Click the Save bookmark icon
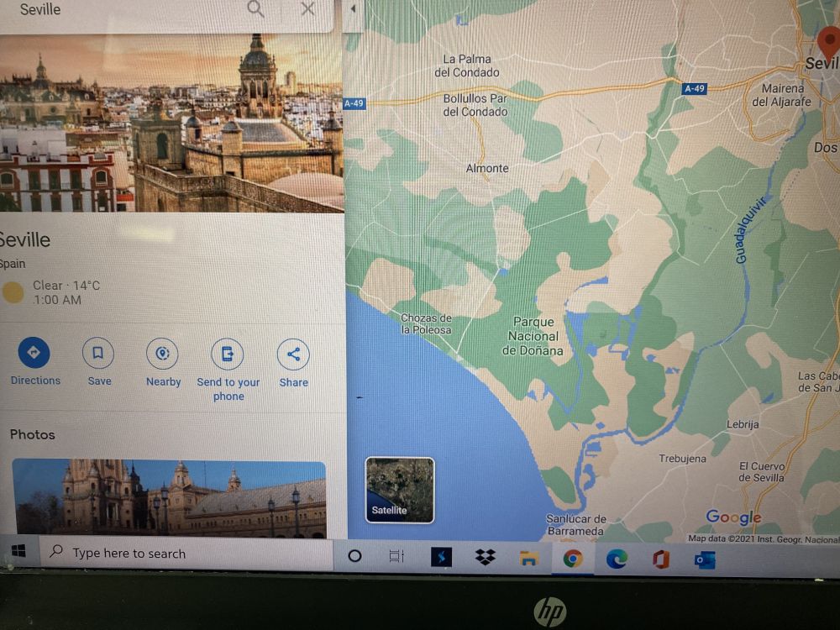The image size is (840, 630). click(x=98, y=353)
